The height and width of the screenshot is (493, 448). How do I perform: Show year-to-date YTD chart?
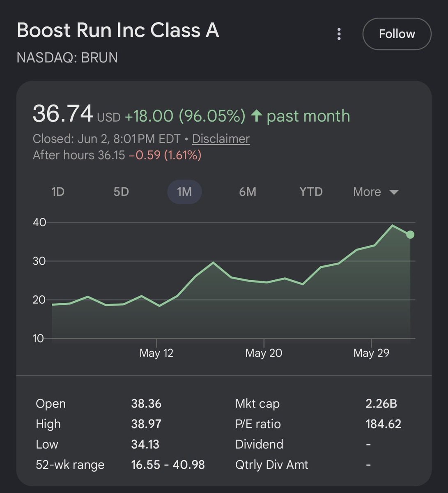[x=311, y=192]
